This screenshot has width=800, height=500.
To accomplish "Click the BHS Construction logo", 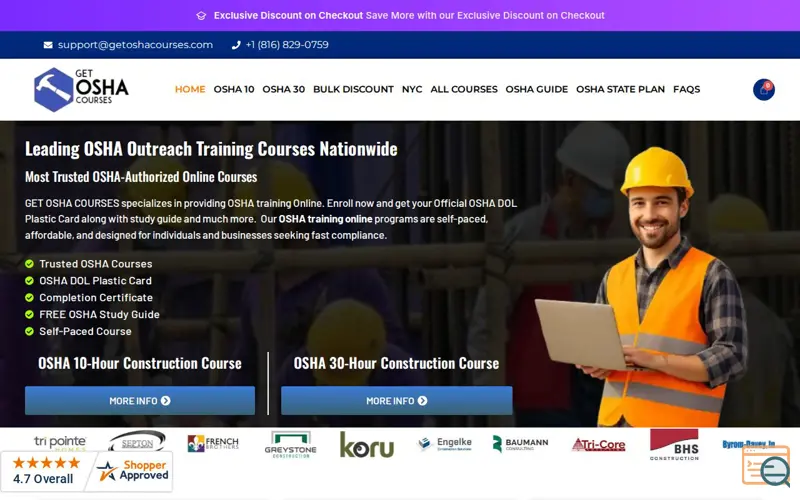I will click(x=674, y=444).
